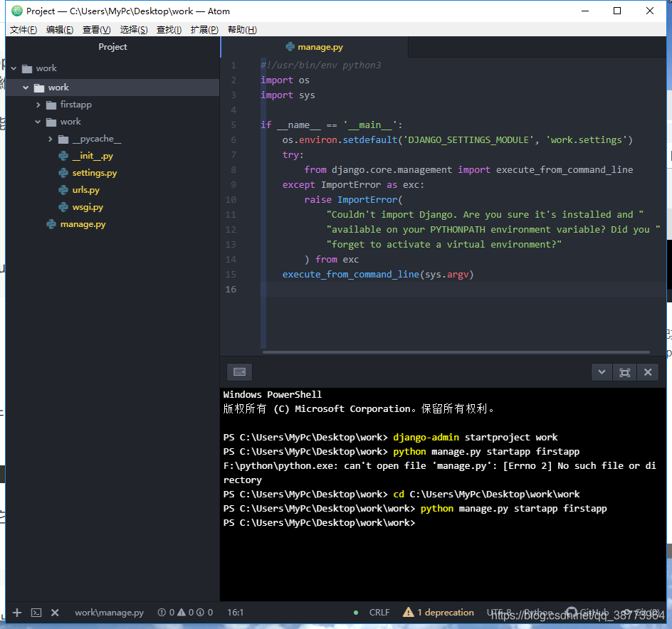
Task: Expand the firstapp folder
Action: coord(38,105)
